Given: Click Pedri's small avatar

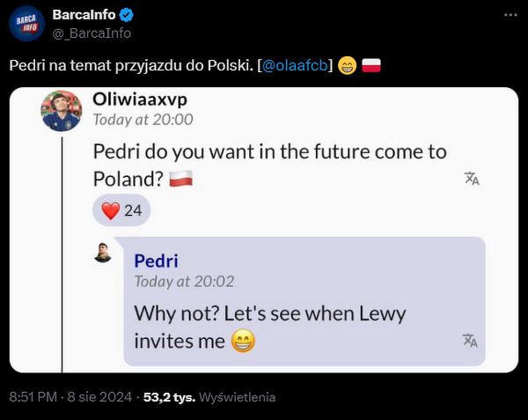Looking at the screenshot, I should coord(104,253).
